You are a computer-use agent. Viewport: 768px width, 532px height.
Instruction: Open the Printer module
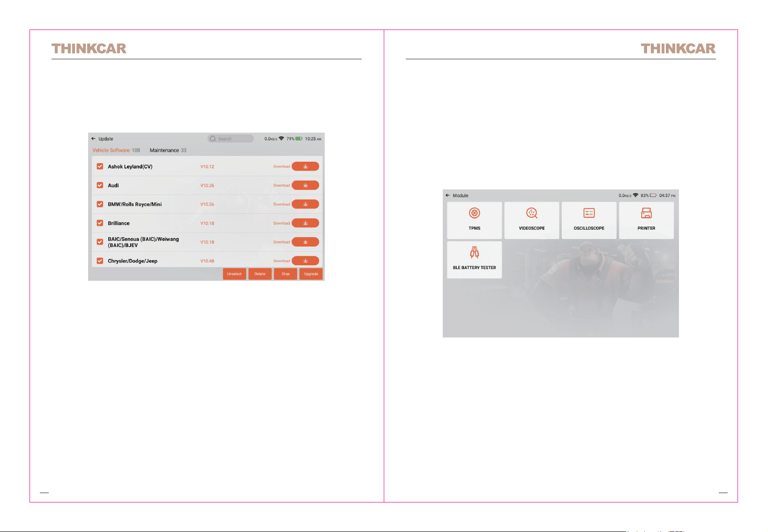click(646, 220)
